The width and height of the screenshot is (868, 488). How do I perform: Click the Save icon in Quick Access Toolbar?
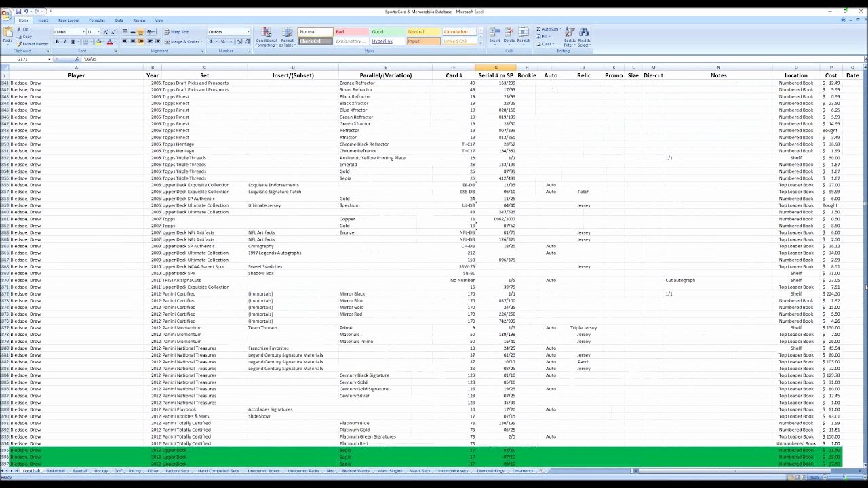tap(18, 12)
